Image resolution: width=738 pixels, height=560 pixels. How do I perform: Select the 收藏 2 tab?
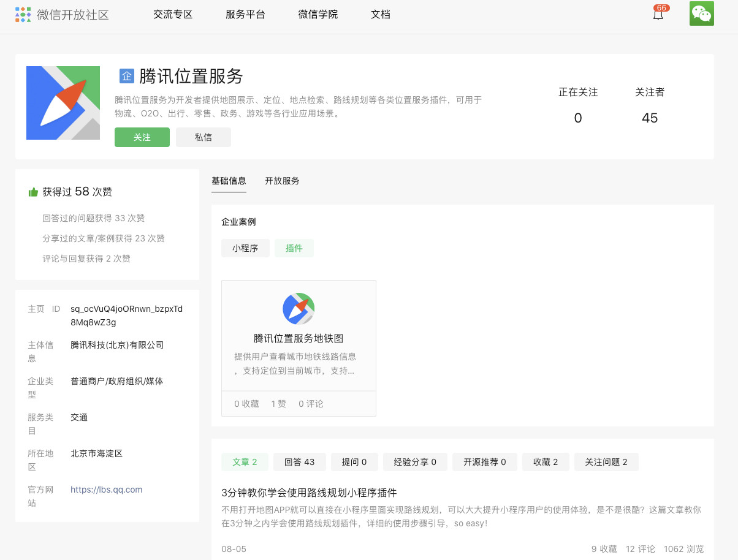[546, 462]
